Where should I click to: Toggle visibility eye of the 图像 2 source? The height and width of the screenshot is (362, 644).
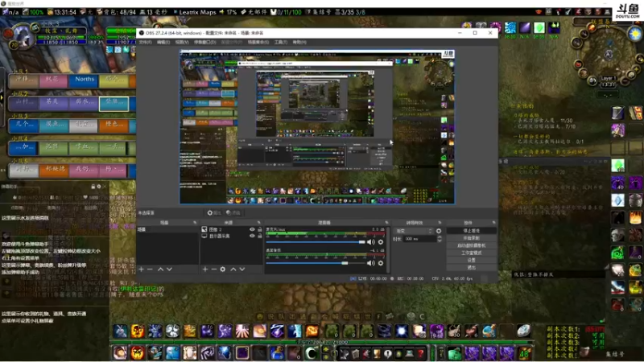252,230
